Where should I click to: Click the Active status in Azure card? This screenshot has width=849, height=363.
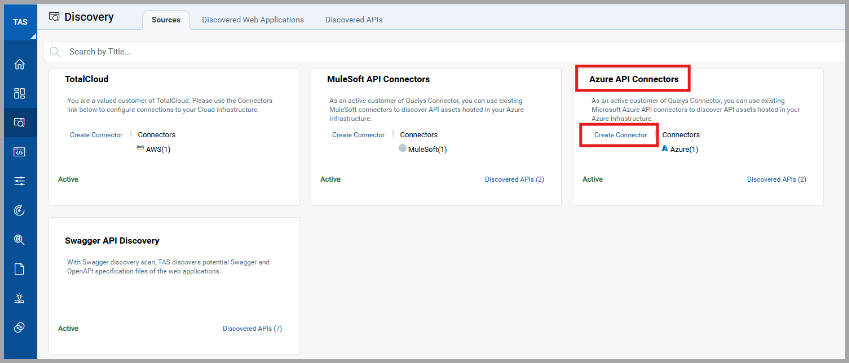click(x=592, y=179)
